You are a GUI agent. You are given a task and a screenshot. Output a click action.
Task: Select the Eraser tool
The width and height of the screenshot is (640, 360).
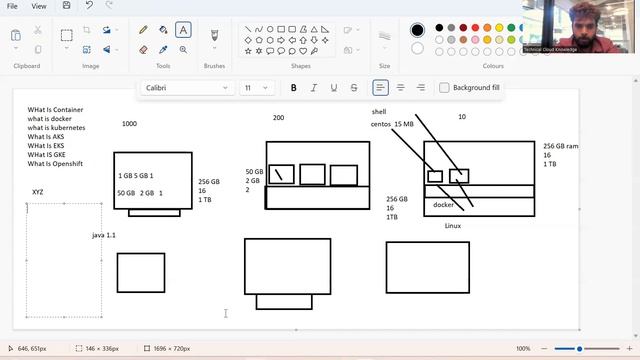143,49
